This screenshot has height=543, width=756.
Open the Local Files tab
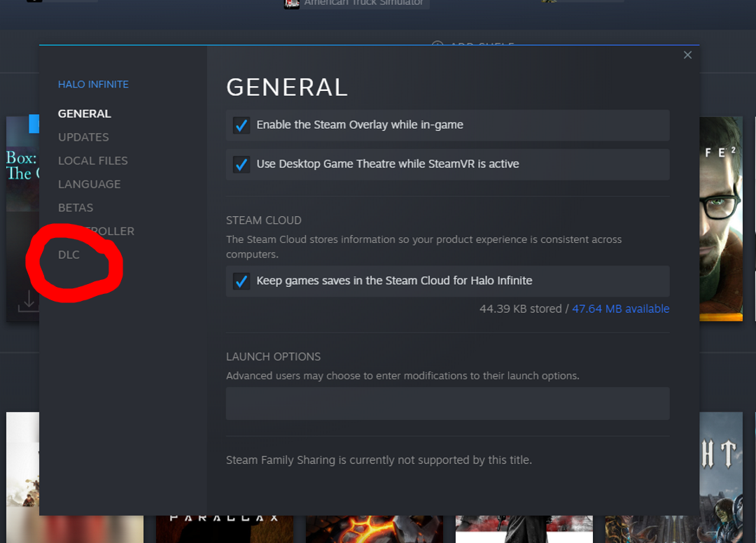point(92,161)
